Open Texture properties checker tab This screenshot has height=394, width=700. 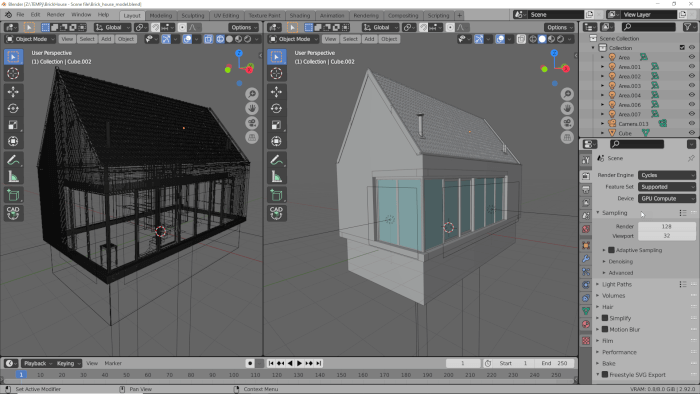coord(586,341)
